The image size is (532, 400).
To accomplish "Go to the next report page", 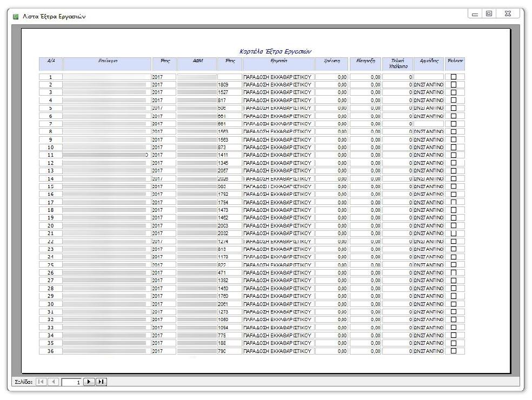I will (x=89, y=382).
